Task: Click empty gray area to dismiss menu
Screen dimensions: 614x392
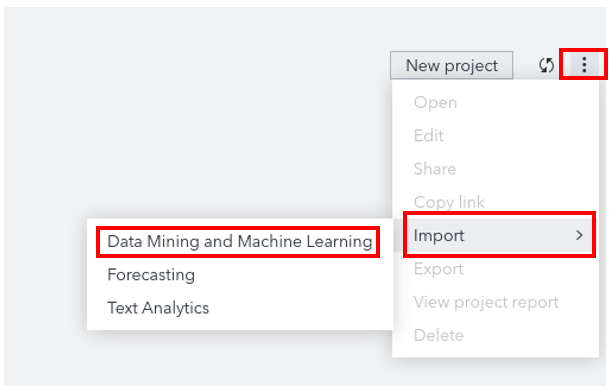Action: coord(196,117)
